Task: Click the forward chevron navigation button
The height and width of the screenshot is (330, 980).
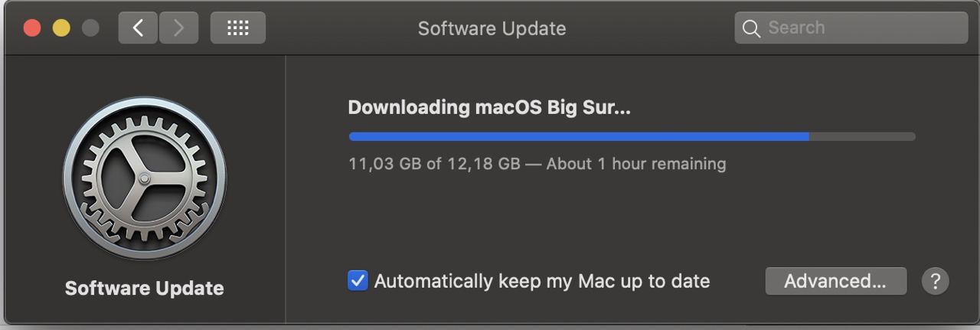Action: point(179,28)
